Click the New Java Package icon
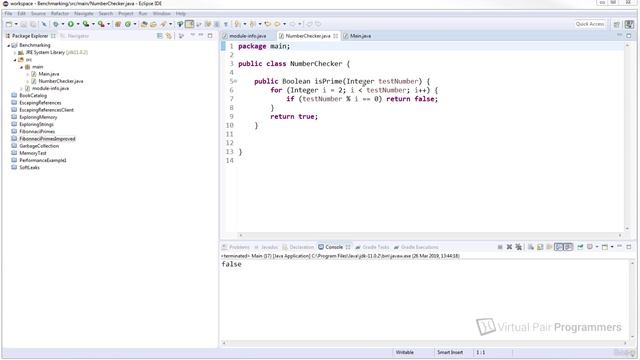 pyautogui.click(x=118, y=24)
